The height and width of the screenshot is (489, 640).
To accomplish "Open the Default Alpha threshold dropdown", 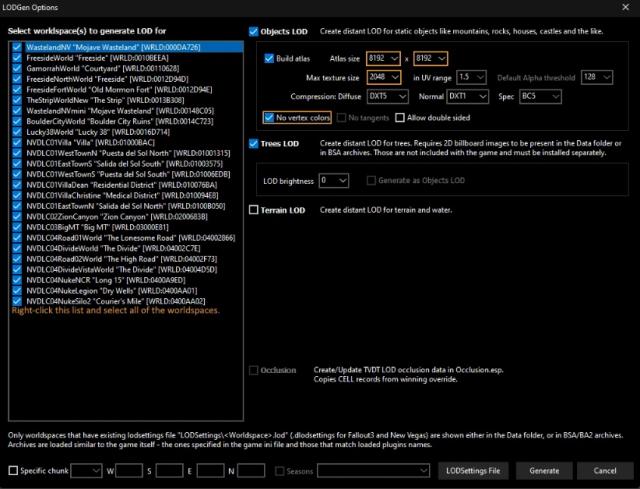I will click(x=597, y=77).
